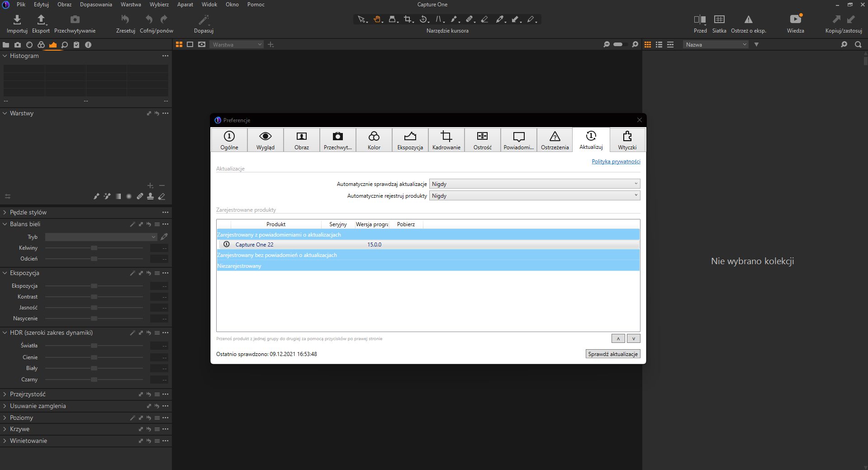Close the Preferencje dialog
The height and width of the screenshot is (470, 868).
click(640, 120)
